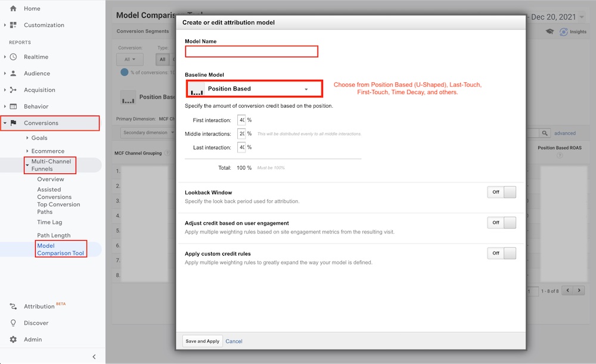Open the conversion All dropdown
The width and height of the screenshot is (596, 364).
pos(129,59)
